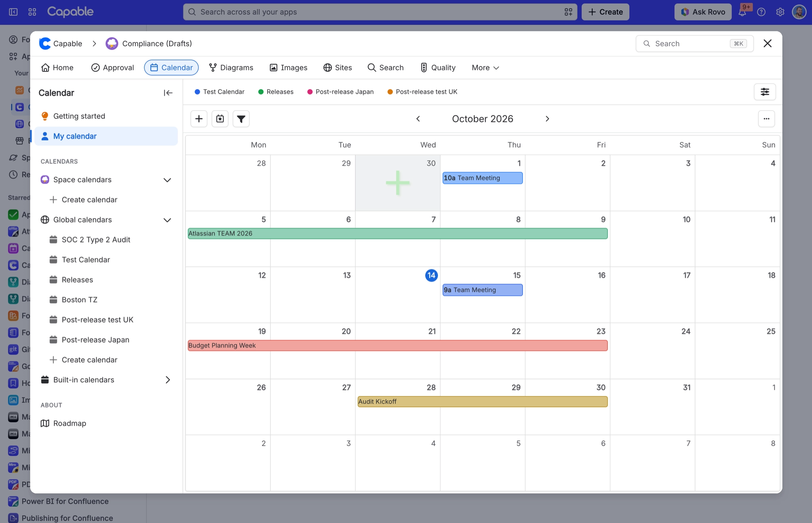Open the help question mark icon
This screenshot has height=523, width=812.
coord(761,12)
